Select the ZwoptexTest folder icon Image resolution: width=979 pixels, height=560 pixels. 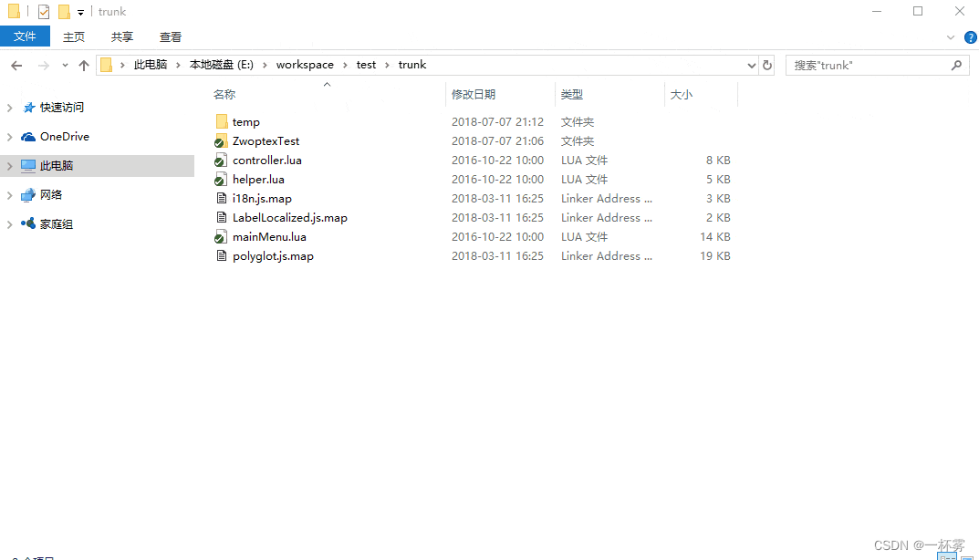221,141
